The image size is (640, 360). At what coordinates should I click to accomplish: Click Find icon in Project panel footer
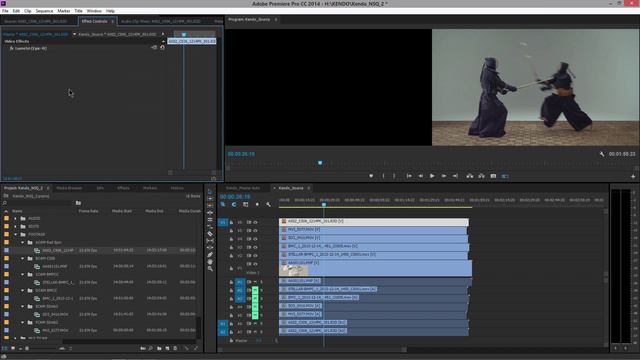click(151, 348)
